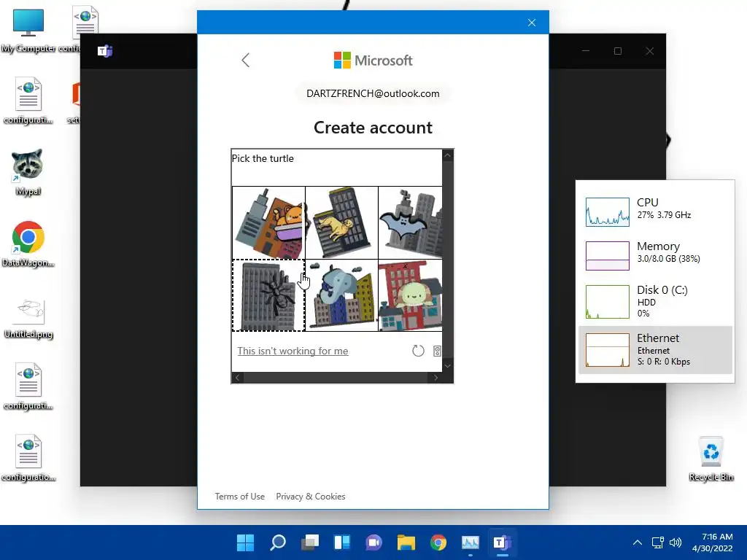Click the 'Pick the turtle' instruction text
The width and height of the screenshot is (747, 560).
point(263,158)
